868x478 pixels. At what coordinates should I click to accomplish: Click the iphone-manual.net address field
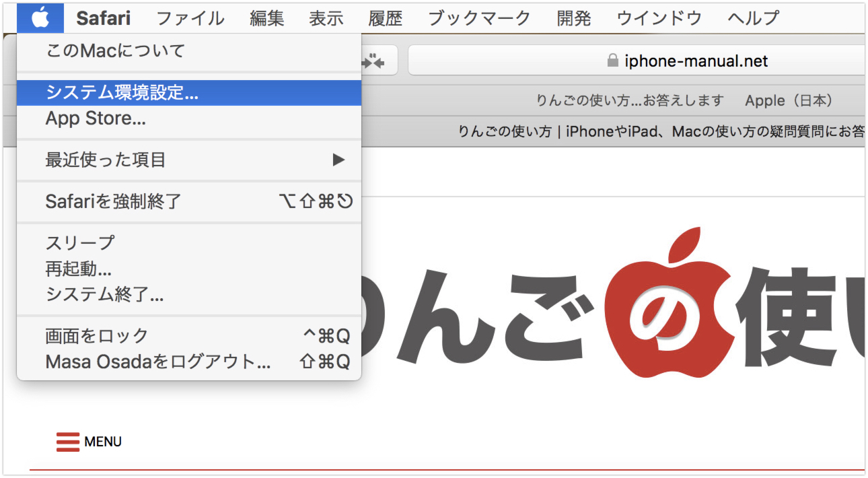pyautogui.click(x=637, y=61)
